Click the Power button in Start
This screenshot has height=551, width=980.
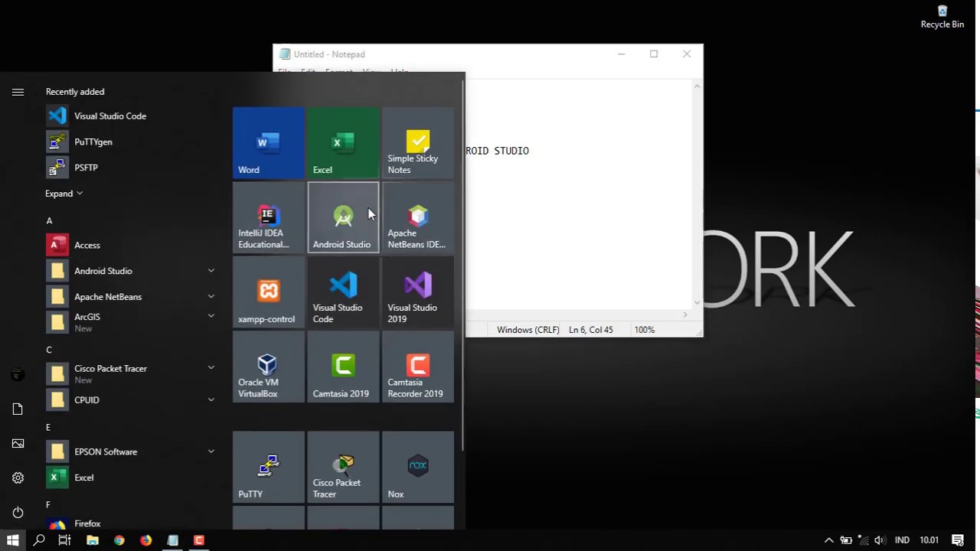(x=18, y=512)
